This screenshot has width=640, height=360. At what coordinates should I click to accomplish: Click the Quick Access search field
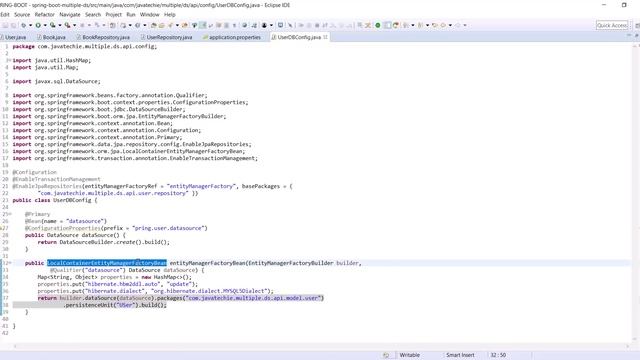(x=611, y=25)
